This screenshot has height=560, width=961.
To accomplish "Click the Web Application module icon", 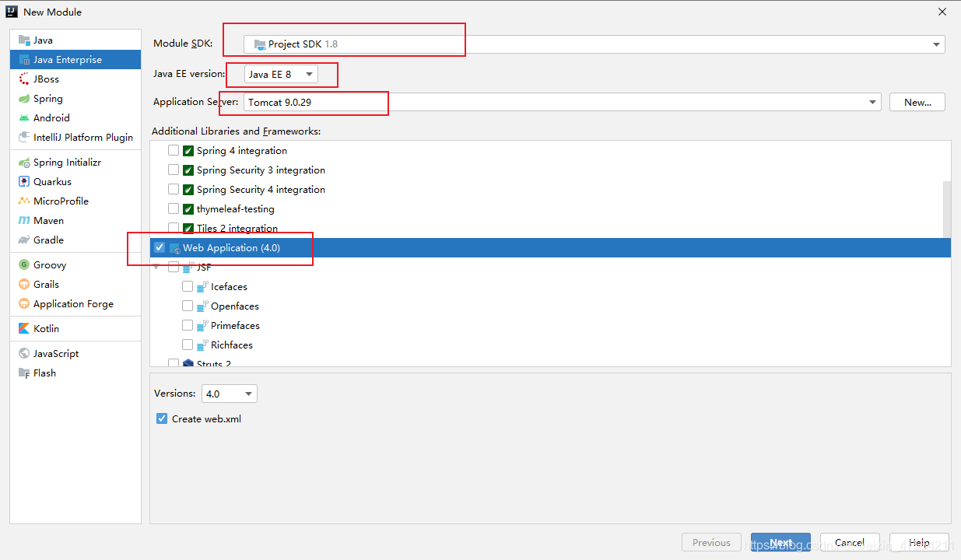I will (174, 248).
